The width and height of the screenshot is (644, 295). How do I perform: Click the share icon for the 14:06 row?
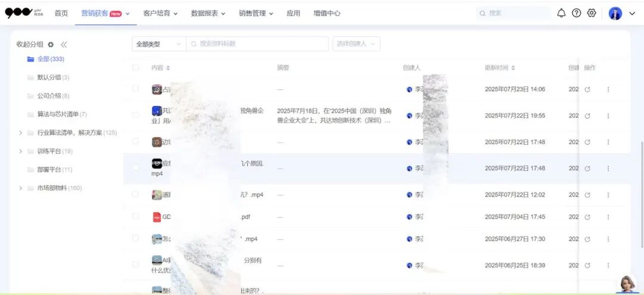(587, 89)
